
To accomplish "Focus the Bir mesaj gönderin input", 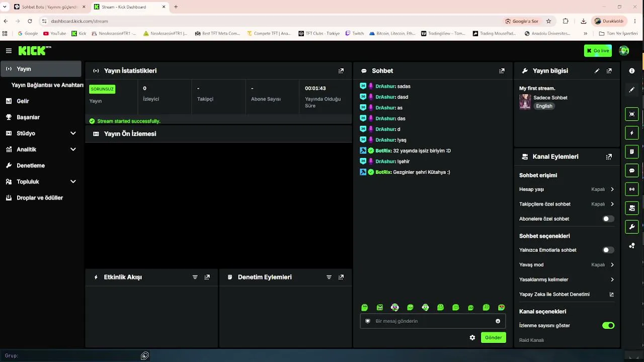I will (x=433, y=321).
